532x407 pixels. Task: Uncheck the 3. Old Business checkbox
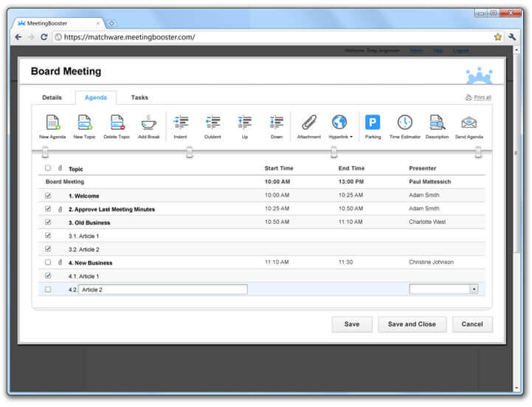point(48,222)
